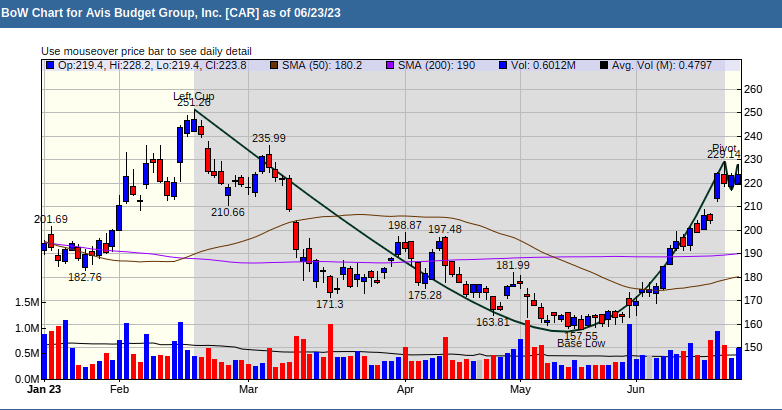This screenshot has height=410, width=782.
Task: Click the Base Low label at 157.55
Action: [x=581, y=343]
